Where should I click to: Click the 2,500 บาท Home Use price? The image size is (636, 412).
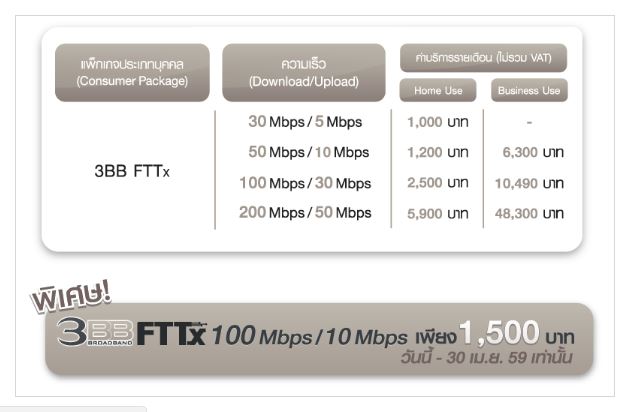438,183
